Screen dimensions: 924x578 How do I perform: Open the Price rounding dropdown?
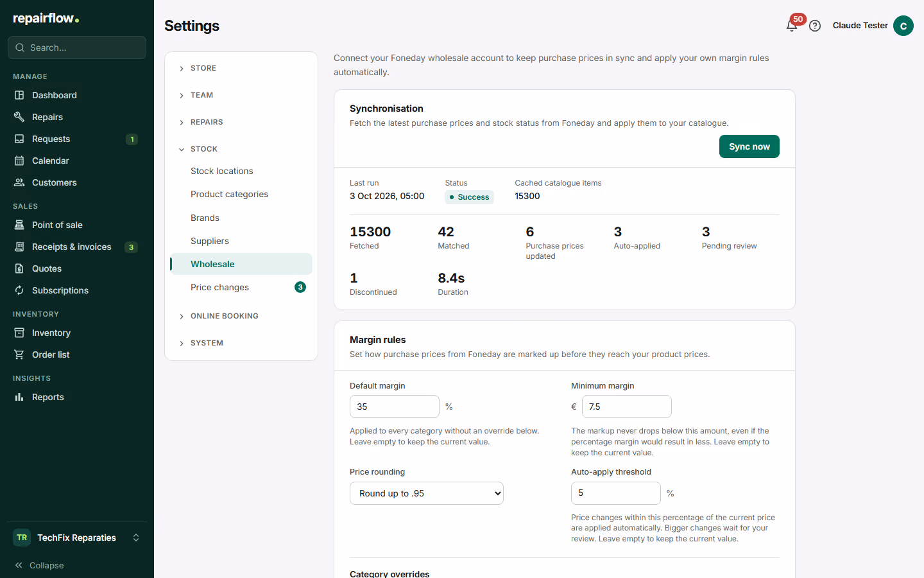[427, 493]
